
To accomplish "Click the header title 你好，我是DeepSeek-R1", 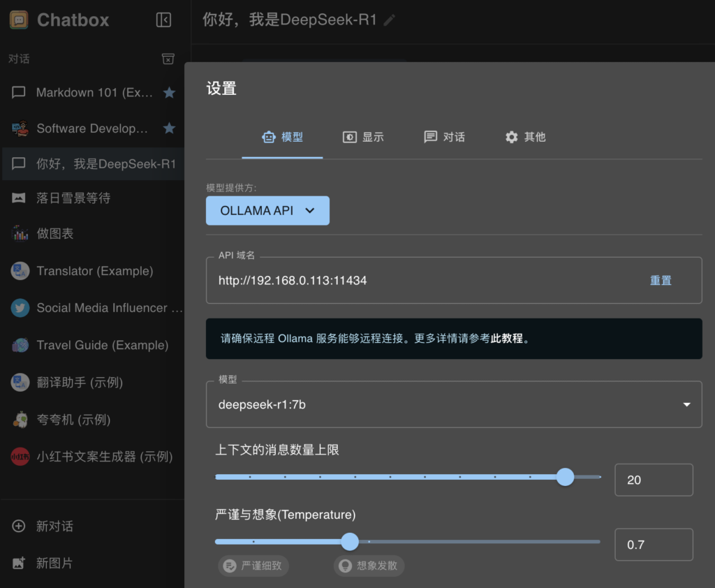I will tap(290, 20).
